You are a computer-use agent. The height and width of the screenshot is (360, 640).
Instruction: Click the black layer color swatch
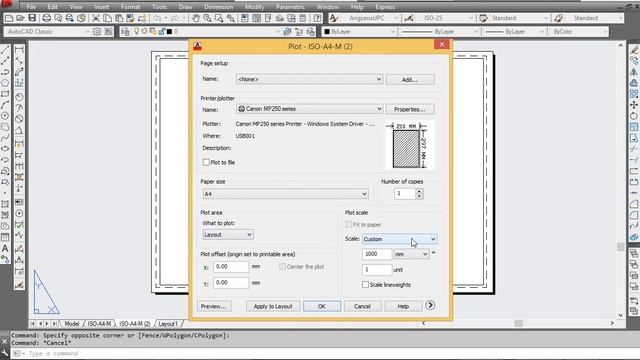[x=169, y=31]
